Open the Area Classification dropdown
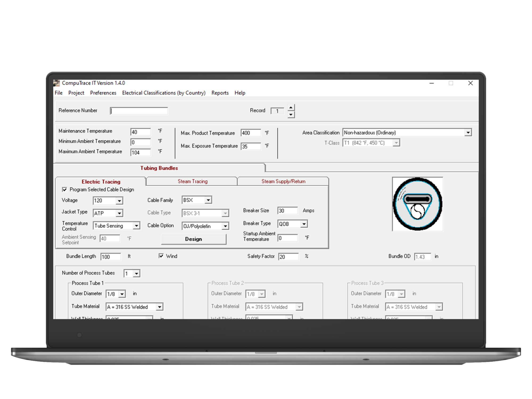Image resolution: width=532 pixels, height=399 pixels. 468,132
